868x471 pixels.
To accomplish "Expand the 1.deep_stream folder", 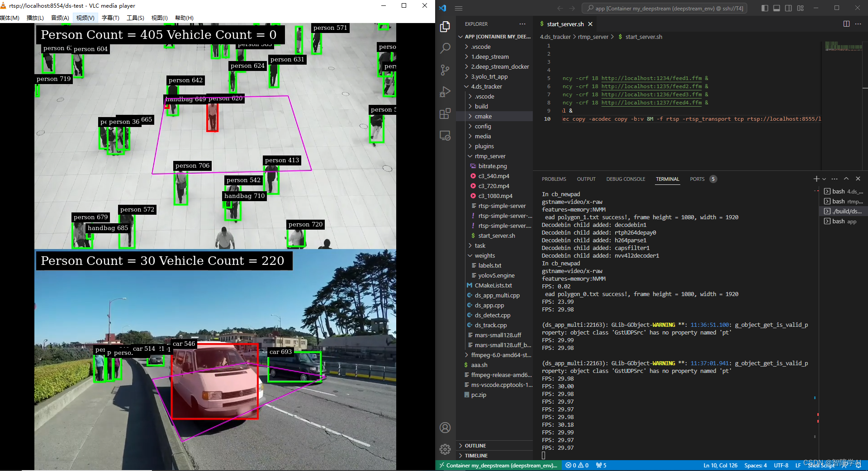I will pyautogui.click(x=494, y=57).
